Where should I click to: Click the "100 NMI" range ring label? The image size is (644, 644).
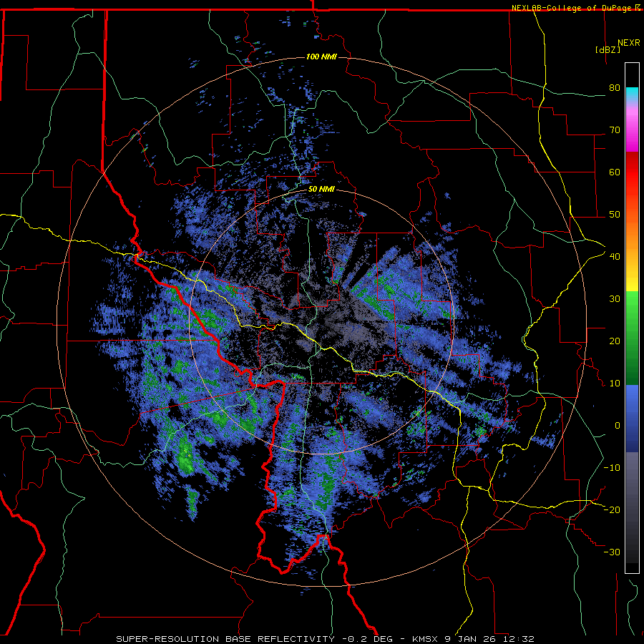pyautogui.click(x=321, y=57)
